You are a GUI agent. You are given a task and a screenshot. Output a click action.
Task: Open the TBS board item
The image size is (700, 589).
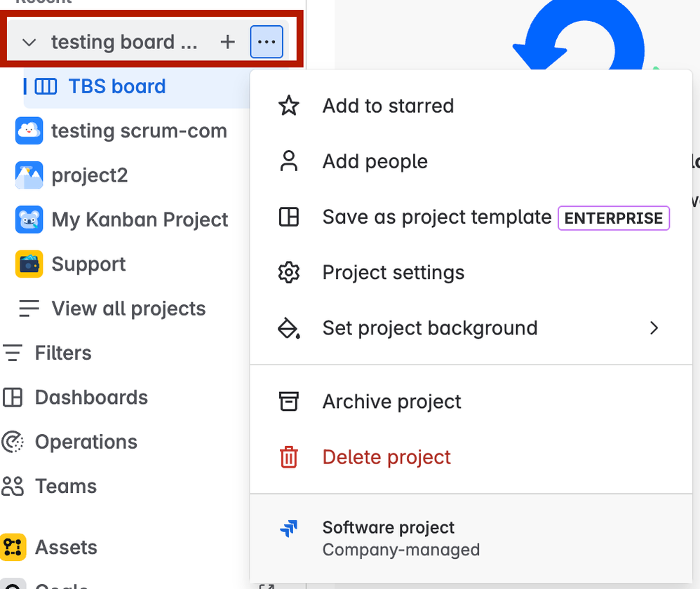137,86
